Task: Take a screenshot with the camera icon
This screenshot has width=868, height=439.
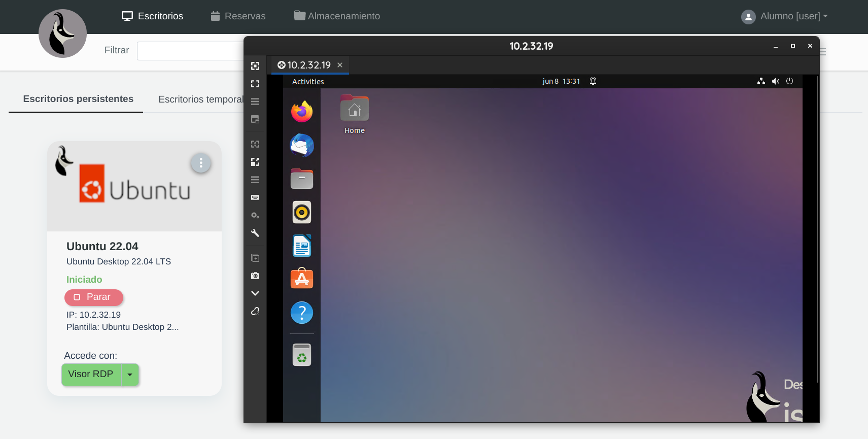Action: coord(255,276)
